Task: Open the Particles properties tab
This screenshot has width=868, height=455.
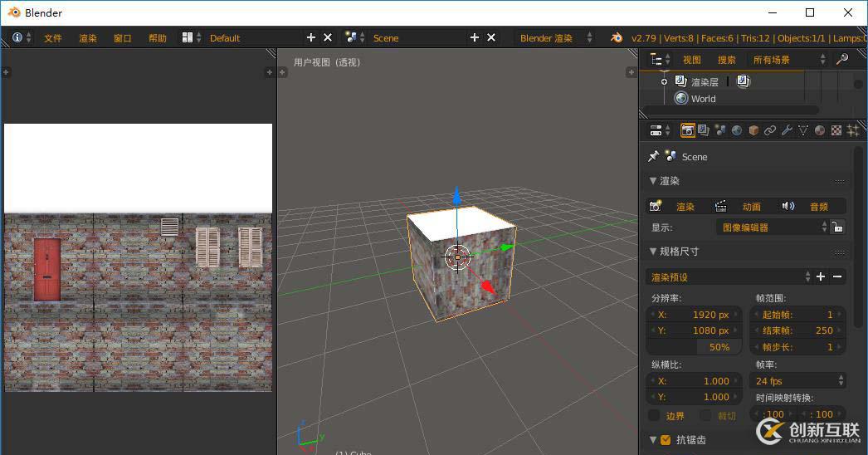Action: coord(852,130)
